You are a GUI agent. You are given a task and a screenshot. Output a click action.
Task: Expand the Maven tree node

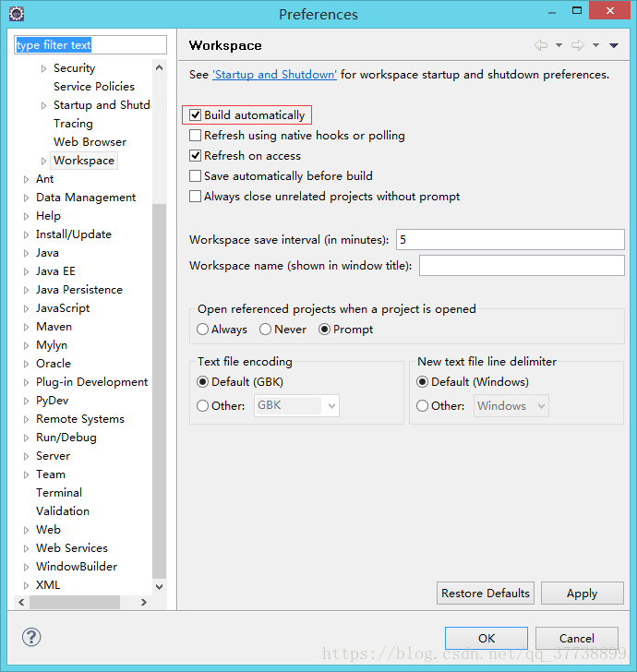point(26,327)
